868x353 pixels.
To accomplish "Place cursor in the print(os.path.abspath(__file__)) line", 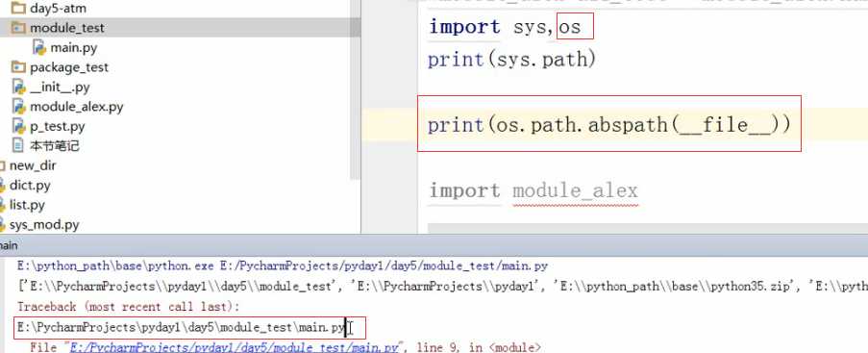I will pos(608,125).
